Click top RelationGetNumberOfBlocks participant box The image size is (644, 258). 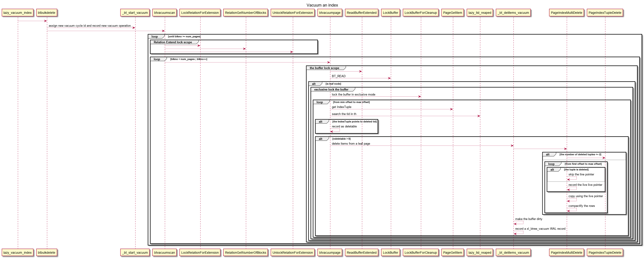click(x=245, y=13)
